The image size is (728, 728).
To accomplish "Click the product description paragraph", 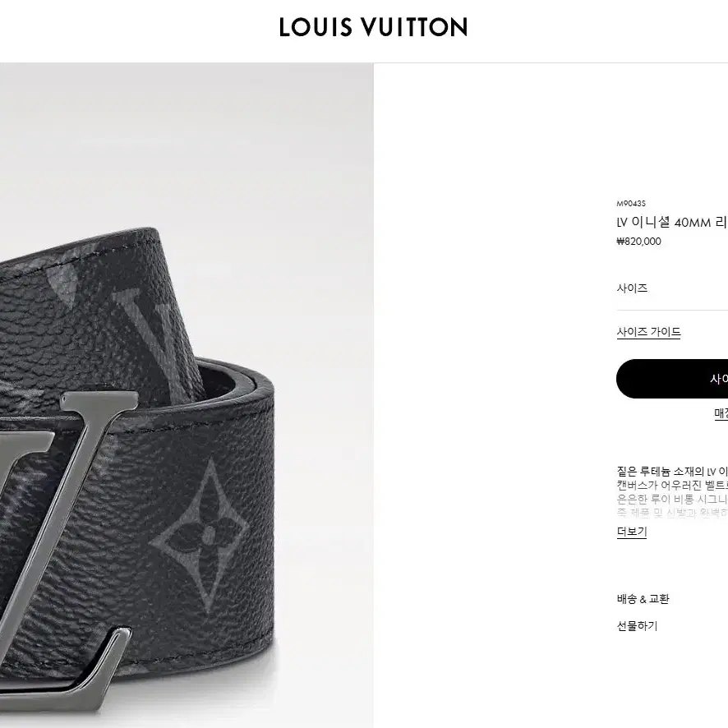I will (672, 492).
